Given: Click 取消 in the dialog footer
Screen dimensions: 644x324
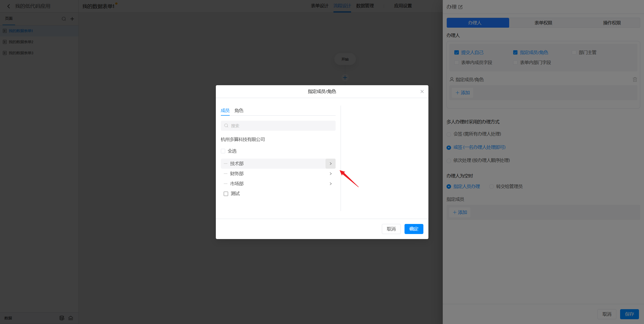Looking at the screenshot, I should [x=391, y=229].
